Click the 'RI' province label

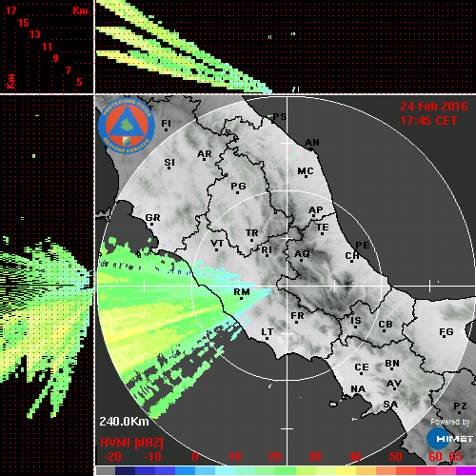pos(267,250)
